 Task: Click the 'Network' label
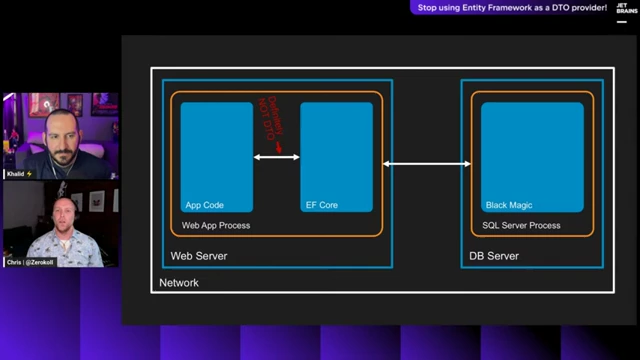pos(179,283)
